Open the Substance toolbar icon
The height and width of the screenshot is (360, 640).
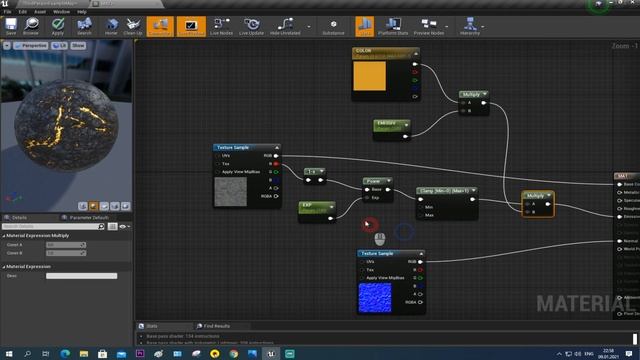(333, 26)
